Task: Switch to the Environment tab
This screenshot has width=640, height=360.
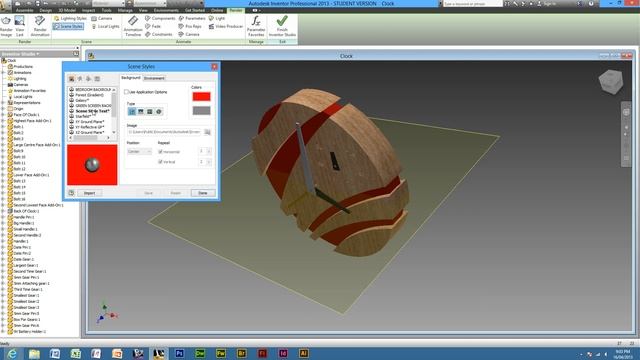Action: point(154,78)
